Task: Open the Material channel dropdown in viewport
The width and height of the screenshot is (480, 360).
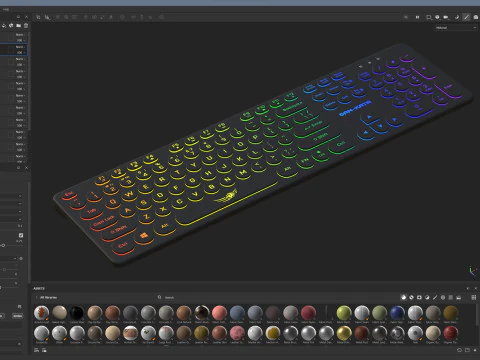Action: (x=456, y=28)
